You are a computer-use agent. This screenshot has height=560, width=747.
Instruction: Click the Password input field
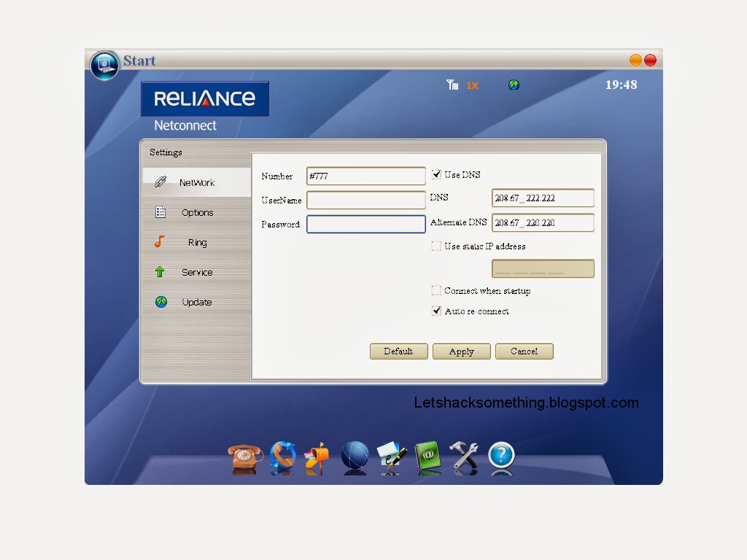coord(366,224)
